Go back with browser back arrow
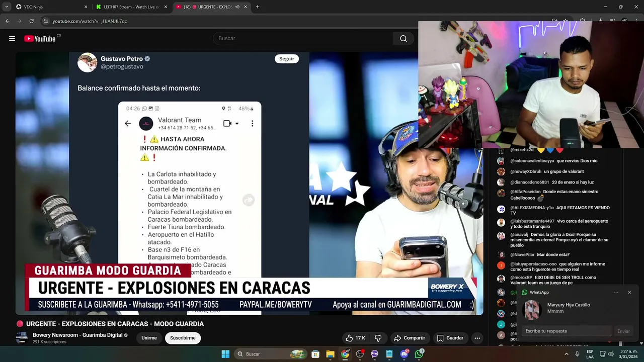Viewport: 644px width, 362px height. pyautogui.click(x=7, y=21)
